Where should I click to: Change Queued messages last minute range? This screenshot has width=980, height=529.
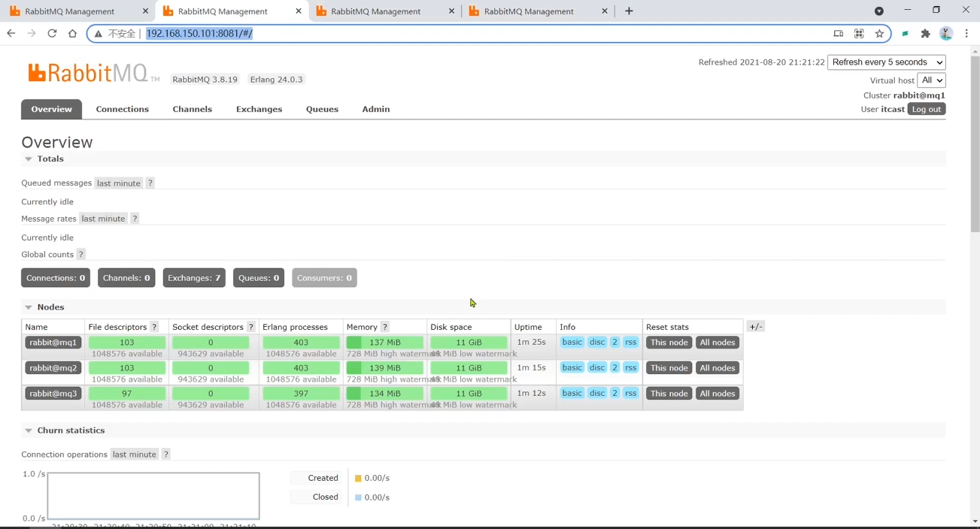(x=119, y=183)
